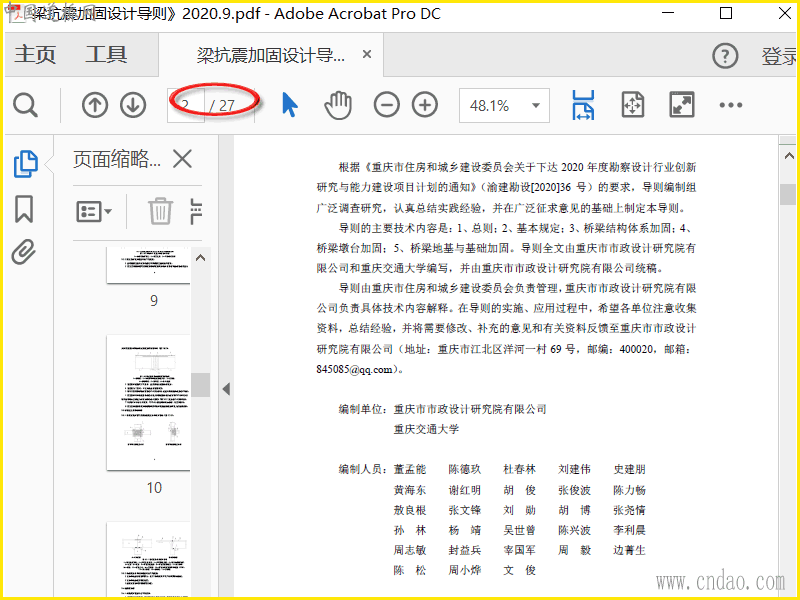Image resolution: width=800 pixels, height=600 pixels.
Task: Click the 登录 sign-in button
Action: click(x=779, y=56)
